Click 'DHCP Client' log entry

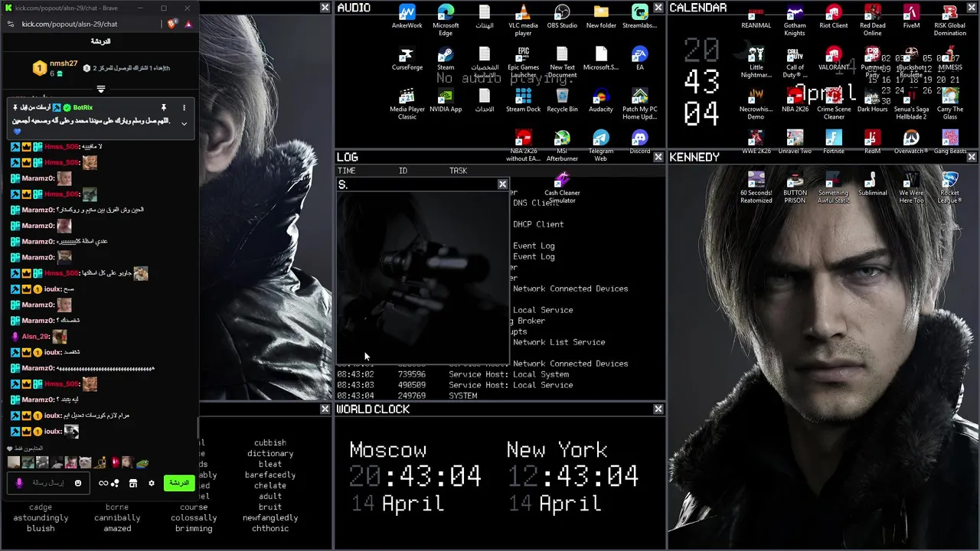[x=538, y=224]
